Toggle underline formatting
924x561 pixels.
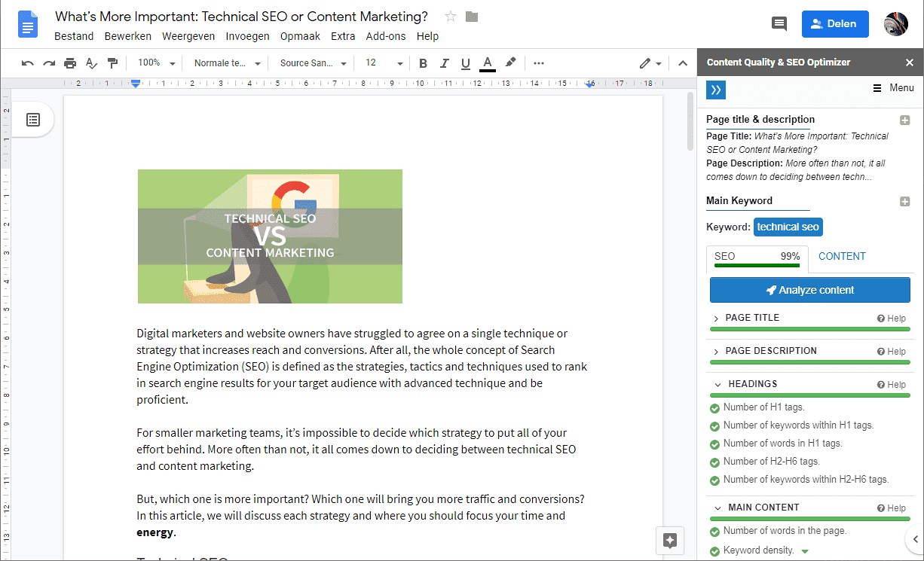465,63
